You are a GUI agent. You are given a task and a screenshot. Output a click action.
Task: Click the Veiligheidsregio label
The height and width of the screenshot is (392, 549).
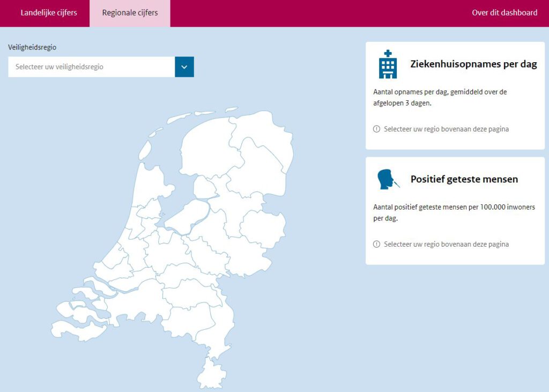point(32,47)
